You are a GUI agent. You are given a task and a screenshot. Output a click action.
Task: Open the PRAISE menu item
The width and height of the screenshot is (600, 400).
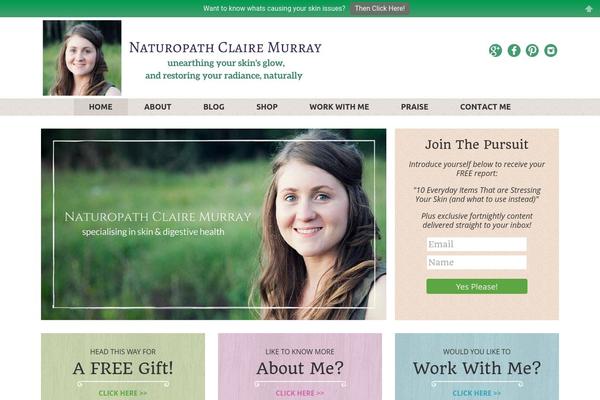tap(415, 107)
